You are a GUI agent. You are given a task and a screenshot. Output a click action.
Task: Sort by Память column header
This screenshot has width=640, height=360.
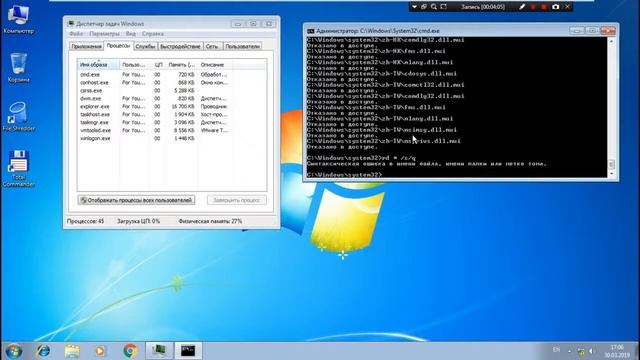coord(181,64)
